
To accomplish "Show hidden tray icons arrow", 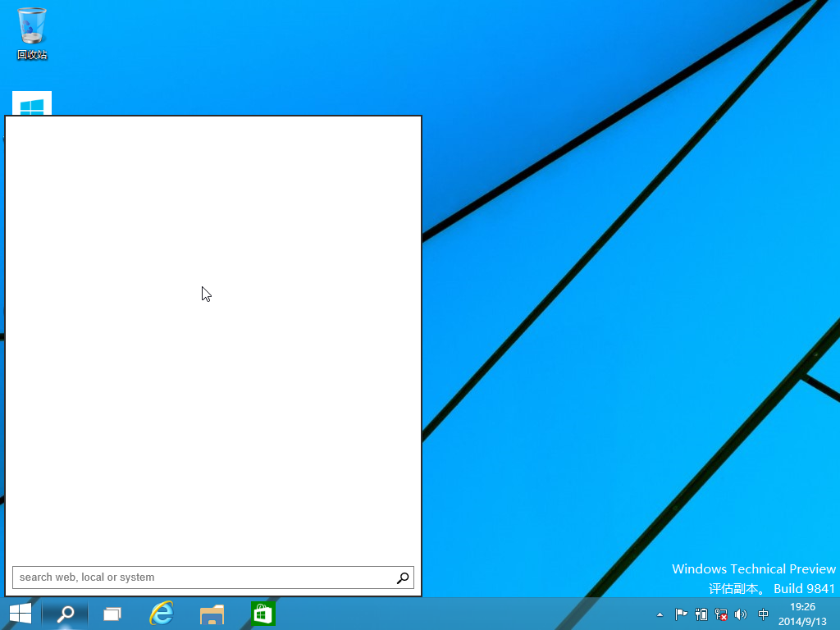I will 660,614.
